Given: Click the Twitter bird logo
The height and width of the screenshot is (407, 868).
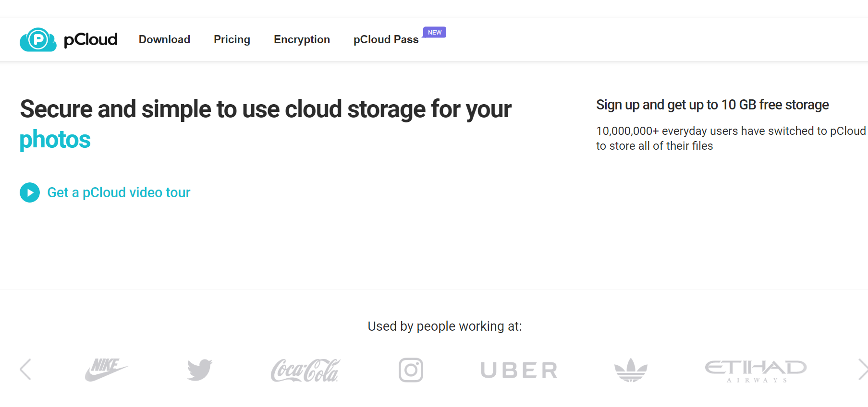Looking at the screenshot, I should [200, 370].
